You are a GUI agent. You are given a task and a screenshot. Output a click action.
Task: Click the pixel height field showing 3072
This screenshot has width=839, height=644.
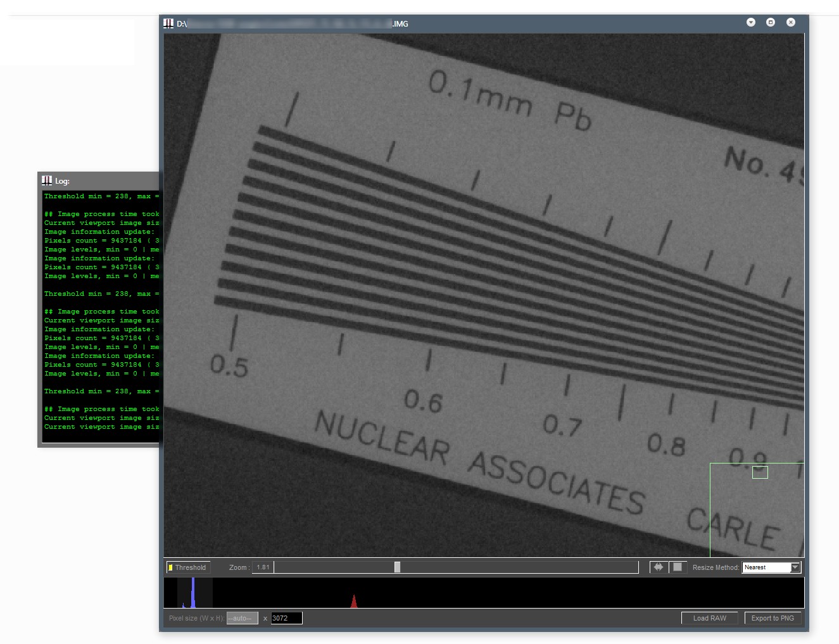(286, 617)
